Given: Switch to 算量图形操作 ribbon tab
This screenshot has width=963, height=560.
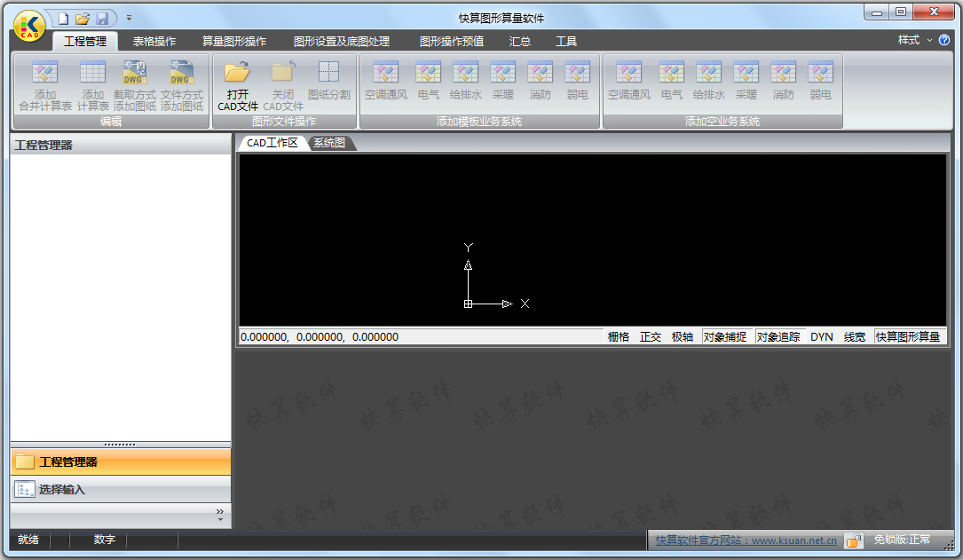Looking at the screenshot, I should (234, 41).
